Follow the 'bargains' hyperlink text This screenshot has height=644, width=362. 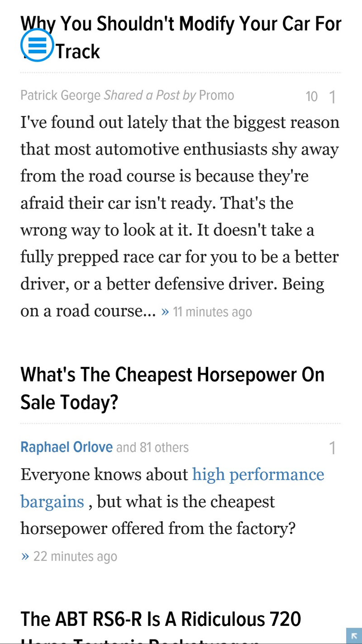pyautogui.click(x=52, y=502)
